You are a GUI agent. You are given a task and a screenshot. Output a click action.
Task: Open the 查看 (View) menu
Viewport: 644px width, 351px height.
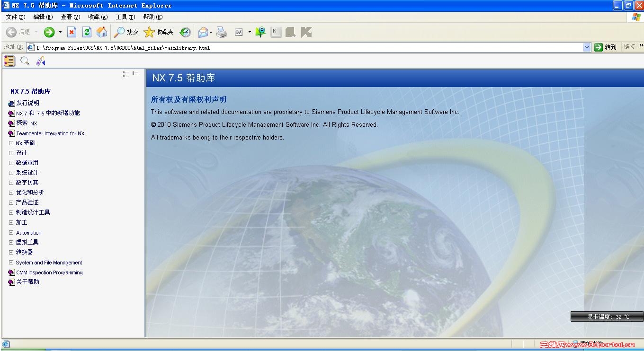click(x=70, y=17)
